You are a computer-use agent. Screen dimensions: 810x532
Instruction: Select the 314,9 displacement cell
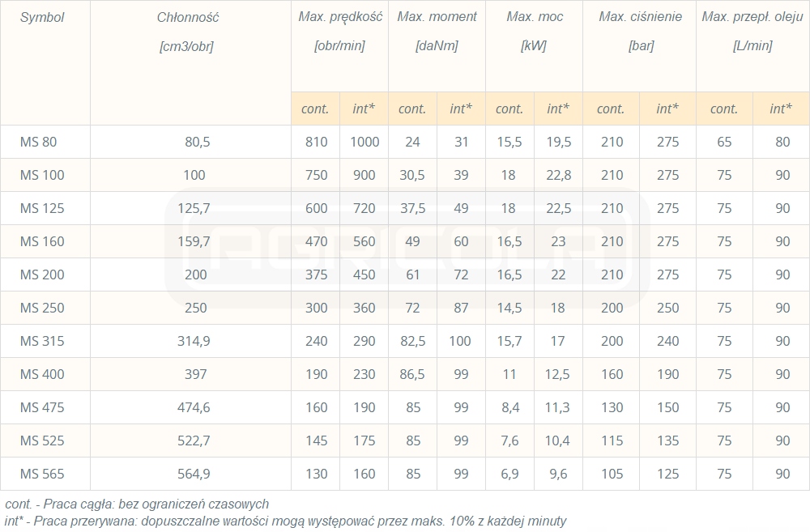195,341
